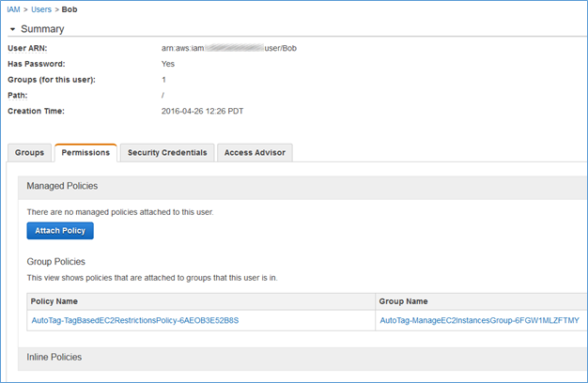Open AutoTag-TagBasedEC2RestrictionsPolicy link
588x383 pixels.
(135, 320)
